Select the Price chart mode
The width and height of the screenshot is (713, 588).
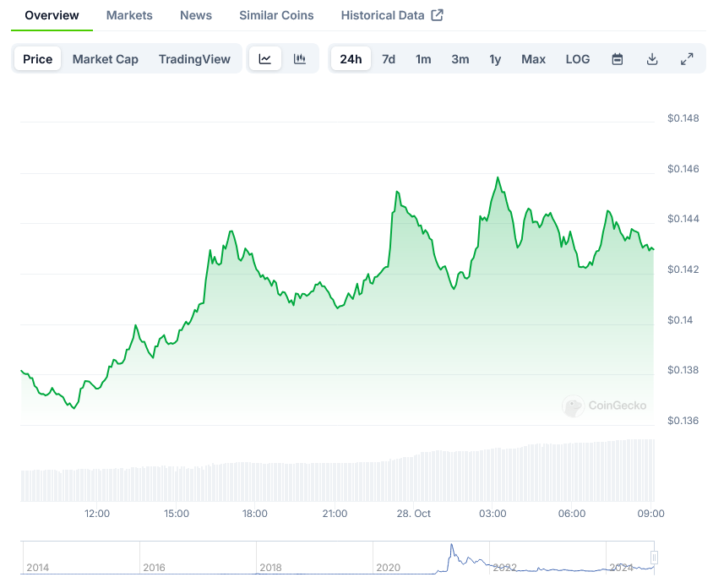[x=38, y=58]
